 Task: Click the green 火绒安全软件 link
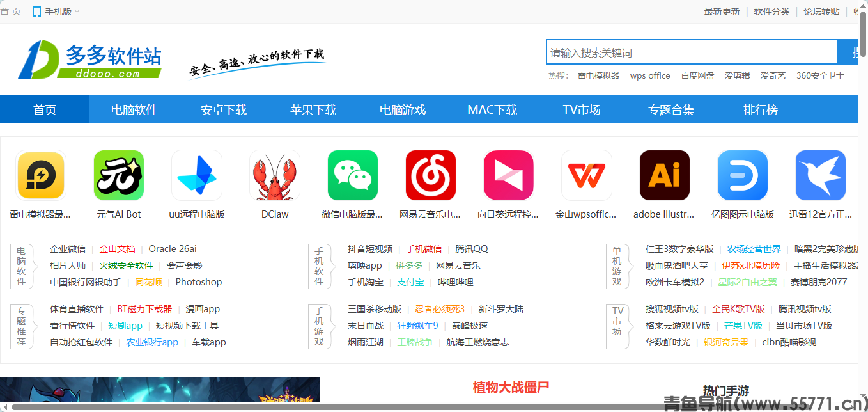[126, 265]
